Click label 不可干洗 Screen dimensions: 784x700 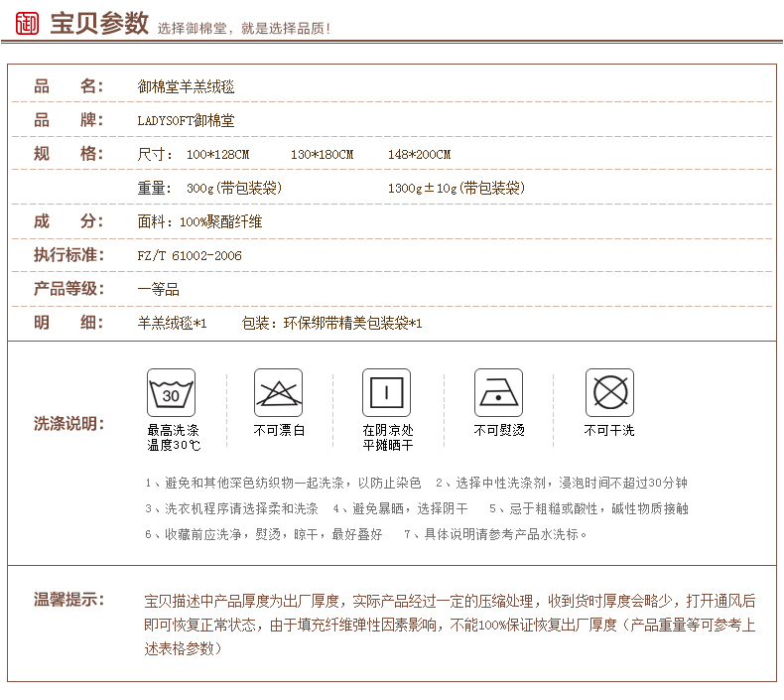tap(609, 430)
